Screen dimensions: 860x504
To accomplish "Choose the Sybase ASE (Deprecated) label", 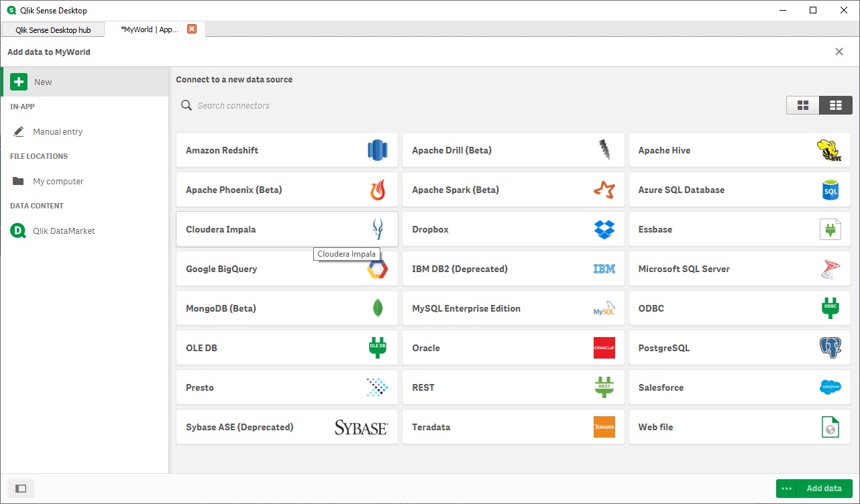I will 239,427.
